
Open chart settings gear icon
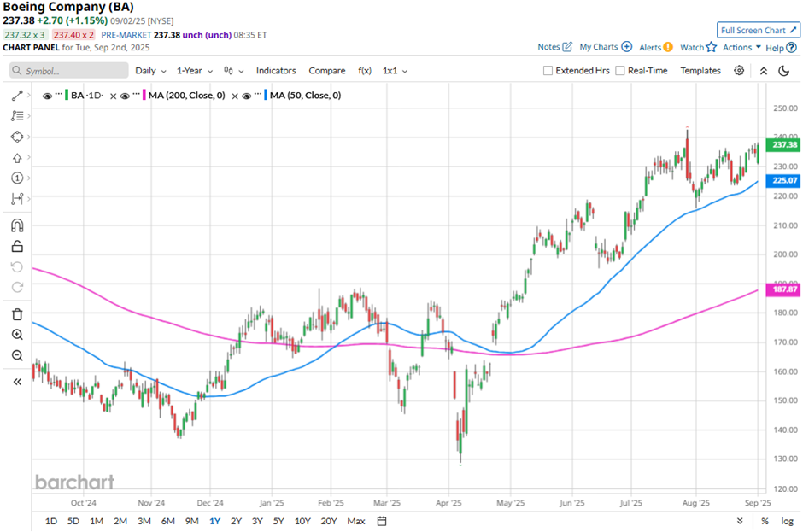click(739, 71)
